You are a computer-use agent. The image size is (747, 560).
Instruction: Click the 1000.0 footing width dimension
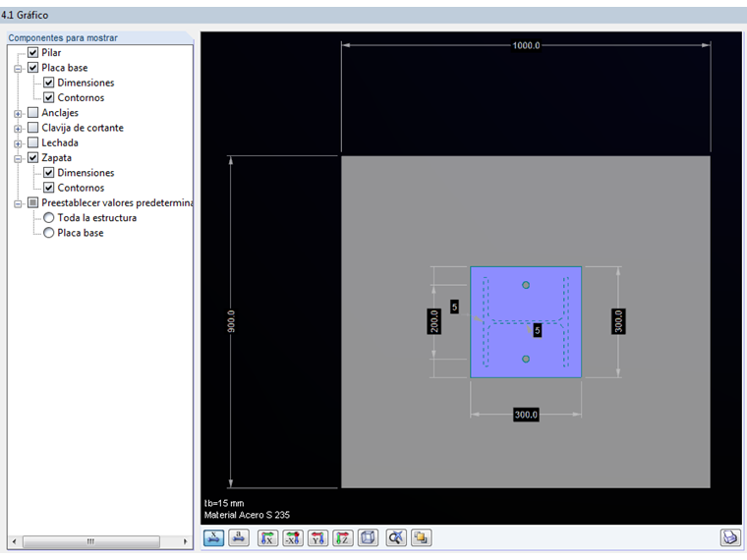coord(526,46)
